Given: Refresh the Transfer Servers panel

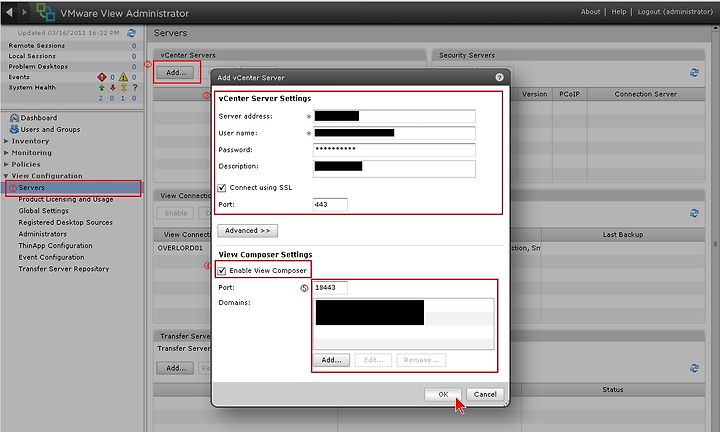Looking at the screenshot, I should point(694,368).
